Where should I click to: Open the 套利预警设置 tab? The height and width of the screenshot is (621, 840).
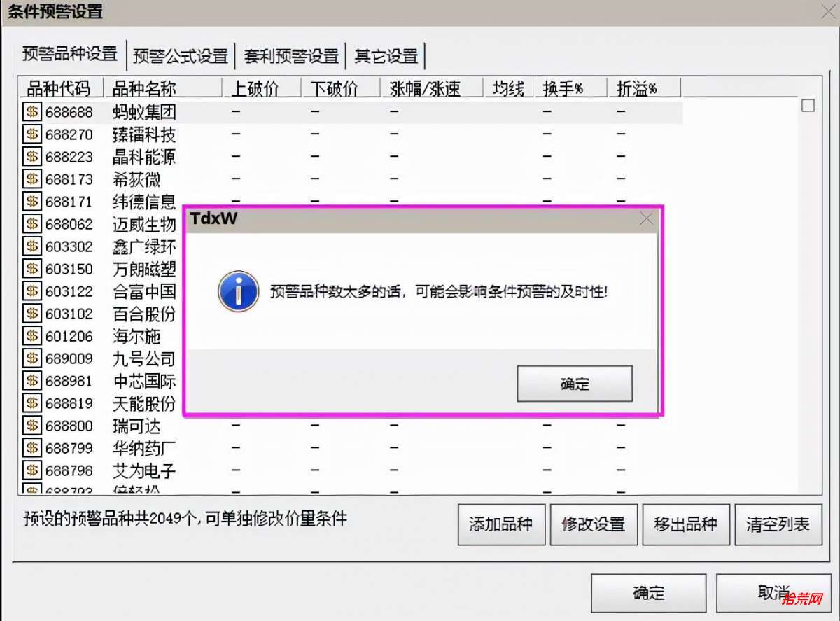[x=291, y=56]
